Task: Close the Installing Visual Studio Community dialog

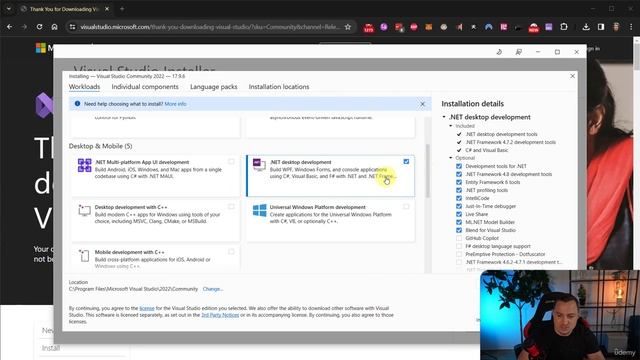Action: [x=572, y=76]
